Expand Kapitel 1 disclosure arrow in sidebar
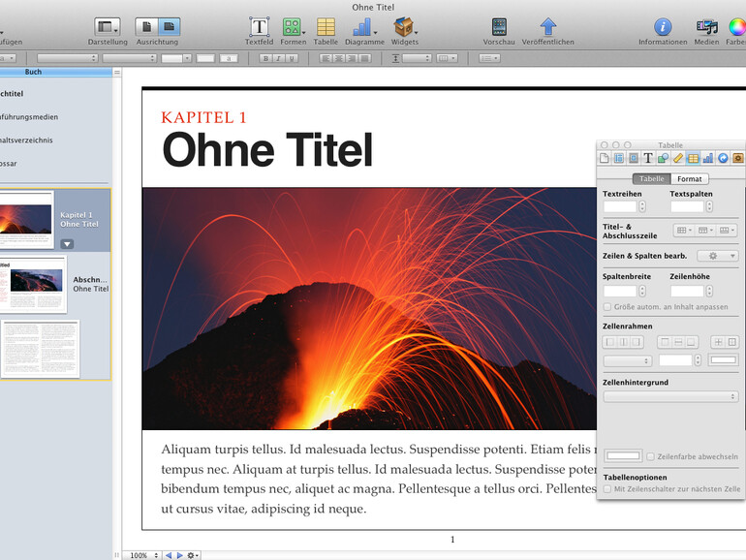 point(67,243)
